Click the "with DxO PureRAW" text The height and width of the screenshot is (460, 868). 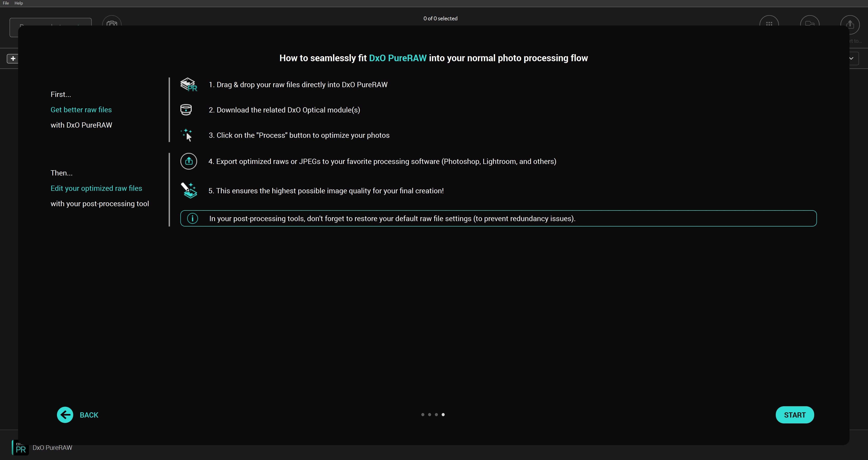click(81, 125)
